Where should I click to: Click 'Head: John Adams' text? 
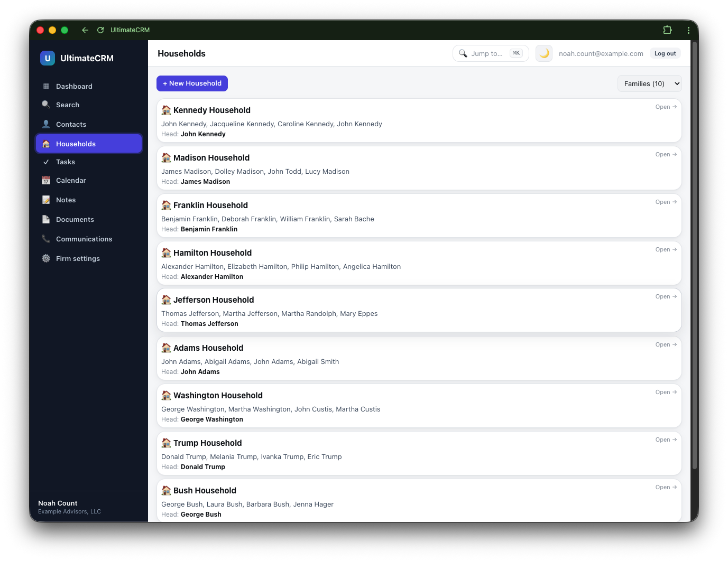click(x=190, y=372)
